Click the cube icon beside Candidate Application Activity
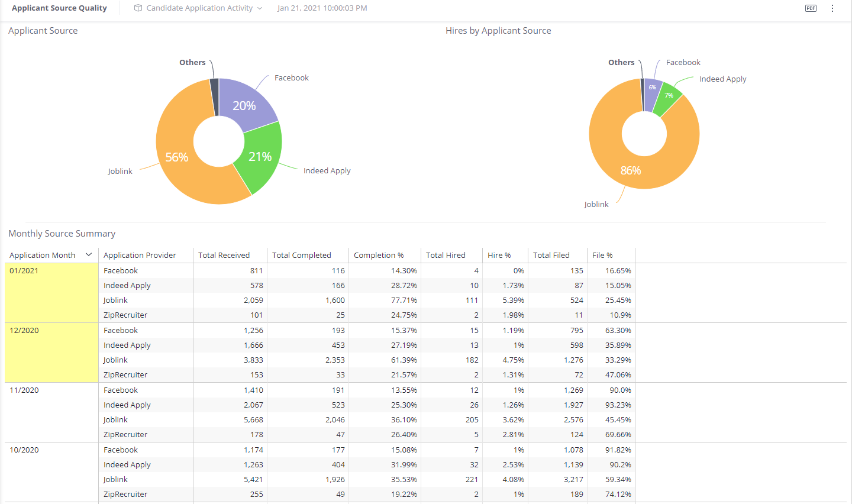 [137, 8]
